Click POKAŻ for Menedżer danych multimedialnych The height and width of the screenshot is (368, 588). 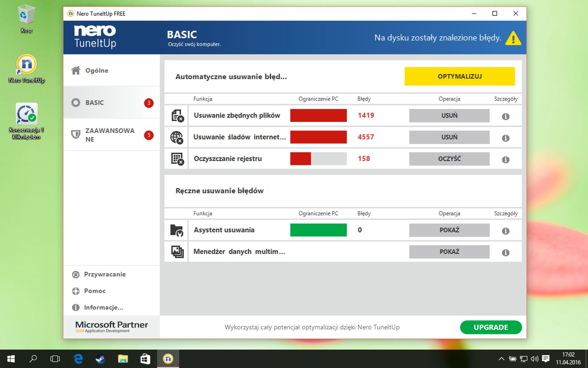(449, 252)
